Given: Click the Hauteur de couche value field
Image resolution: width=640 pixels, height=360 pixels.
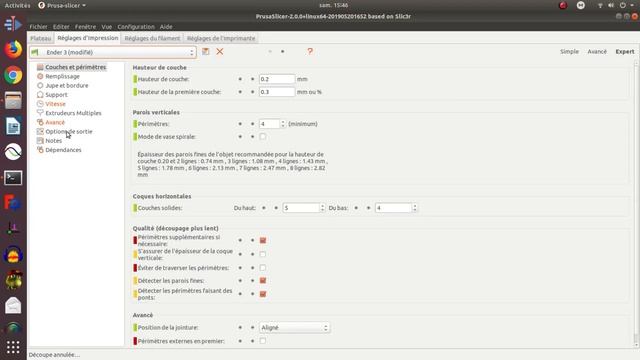Looking at the screenshot, I should (x=277, y=79).
